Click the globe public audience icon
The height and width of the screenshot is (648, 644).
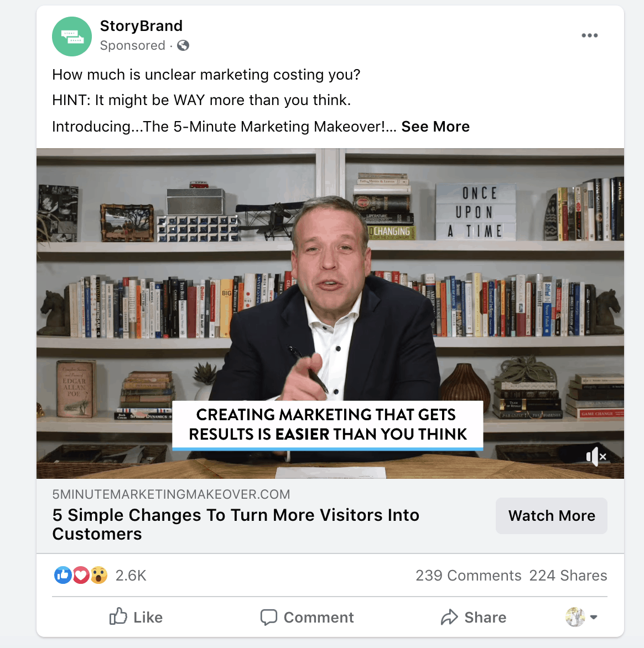coord(183,45)
